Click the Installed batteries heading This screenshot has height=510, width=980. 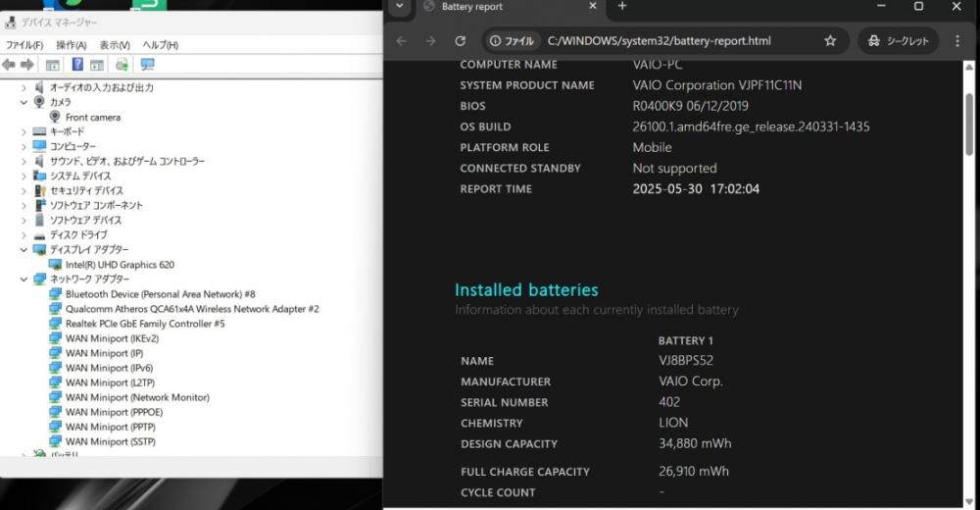point(526,289)
